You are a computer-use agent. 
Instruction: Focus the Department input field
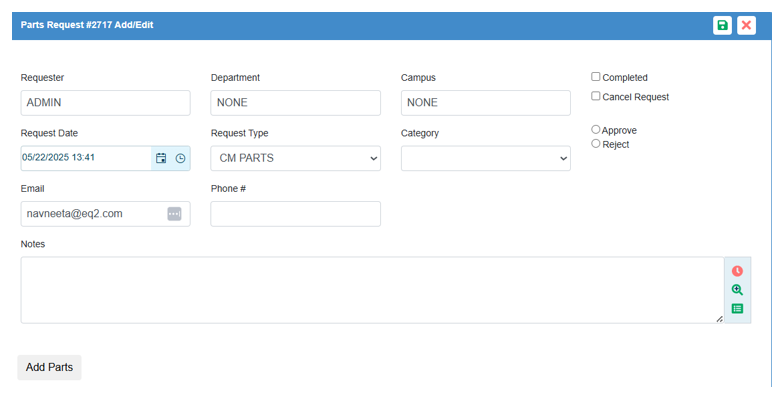[295, 103]
